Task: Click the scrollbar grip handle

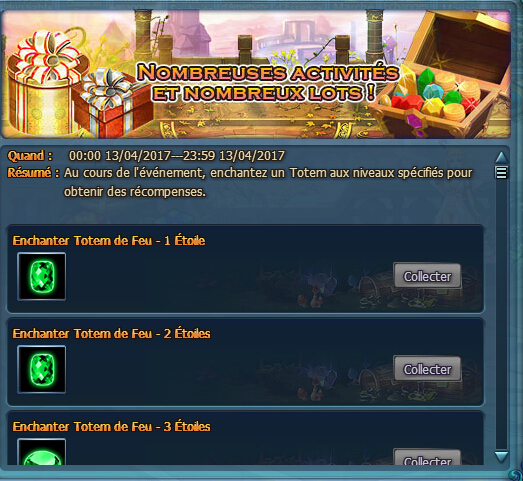Action: click(x=502, y=172)
